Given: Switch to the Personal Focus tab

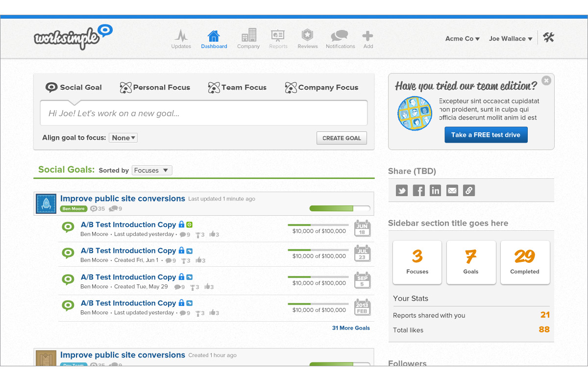Looking at the screenshot, I should tap(155, 87).
